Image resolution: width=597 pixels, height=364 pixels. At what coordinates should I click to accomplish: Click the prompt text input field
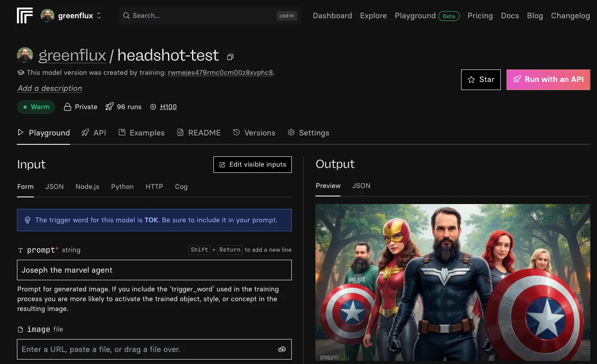pos(154,270)
